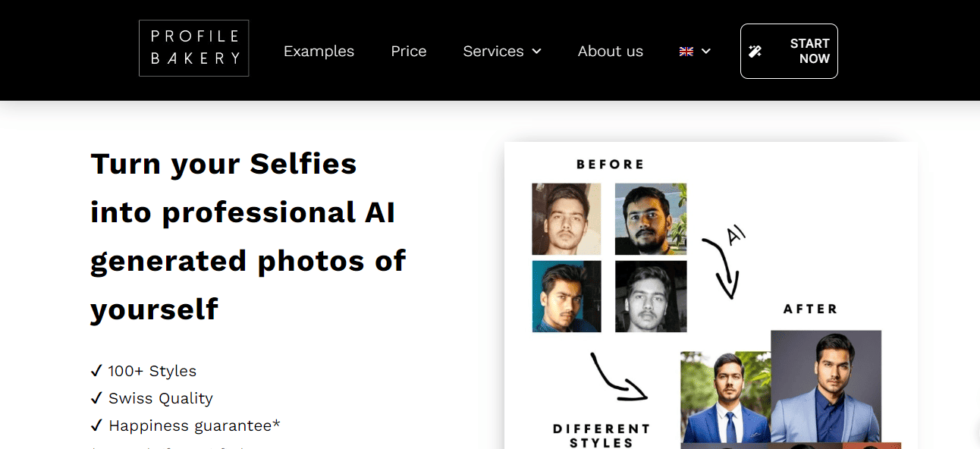Click the chevron next to Services
980x449 pixels.
(x=537, y=52)
